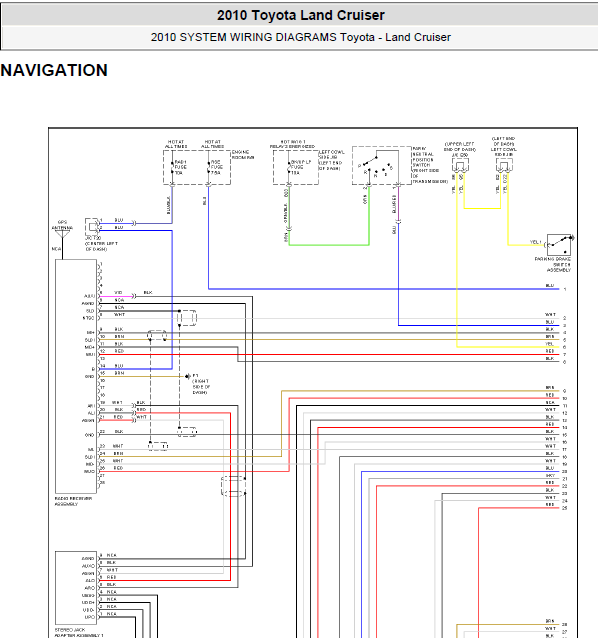The height and width of the screenshot is (638, 598).
Task: Select the System Wiring Diagrams subtitle text
Action: coord(301,37)
